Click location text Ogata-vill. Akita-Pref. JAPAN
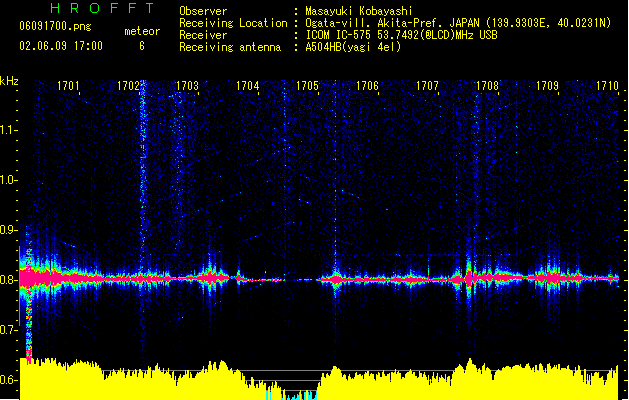This screenshot has height=400, width=629. (x=393, y=23)
